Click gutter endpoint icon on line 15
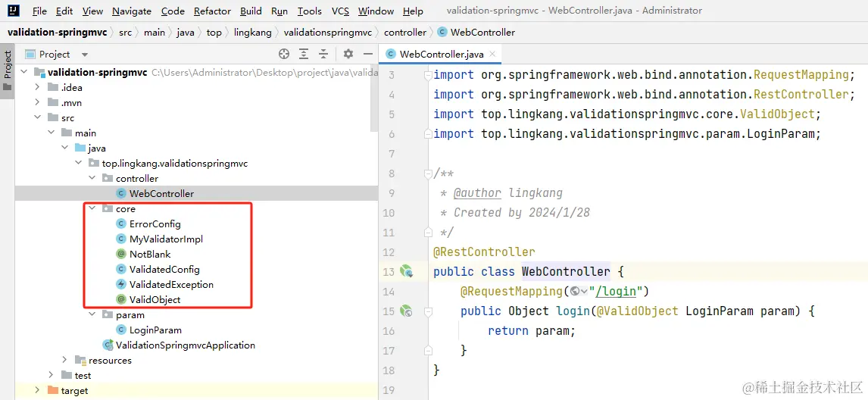868x400 pixels. pos(407,311)
